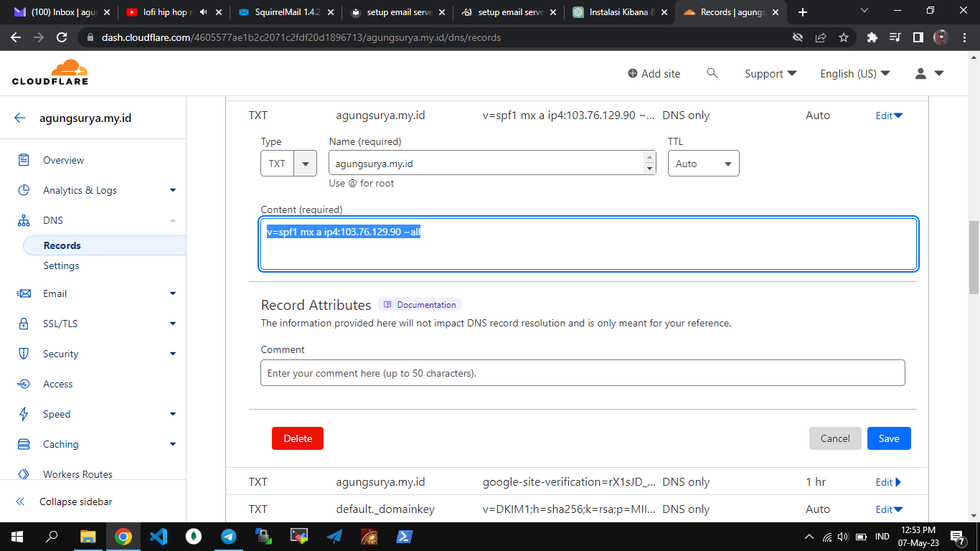This screenshot has height=551, width=980.
Task: Bookmark this page with star icon
Action: tap(844, 37)
